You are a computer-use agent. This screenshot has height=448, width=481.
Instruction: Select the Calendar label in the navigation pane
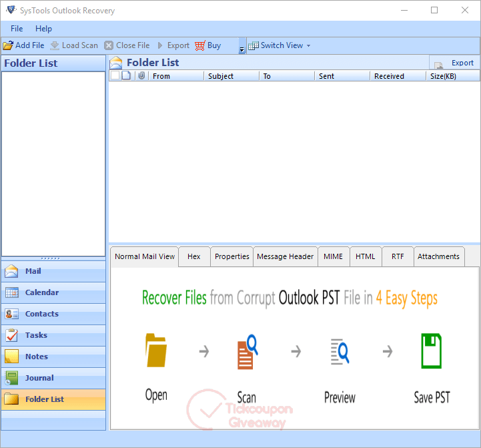click(42, 292)
